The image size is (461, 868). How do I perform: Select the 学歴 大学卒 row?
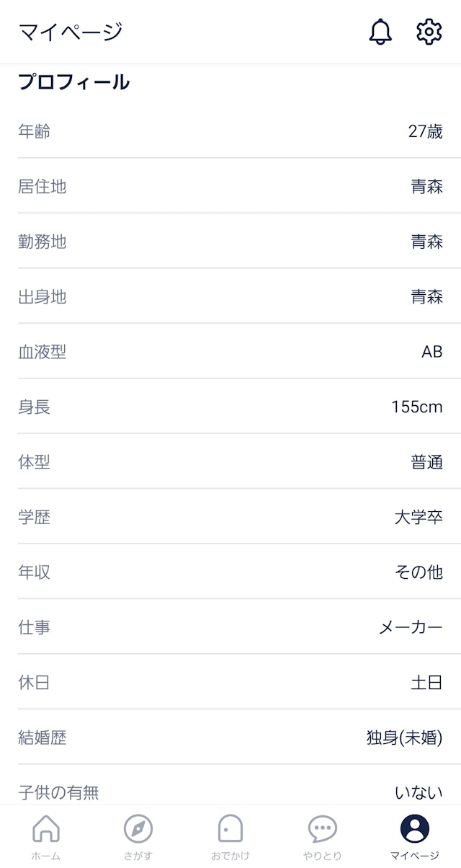[x=230, y=517]
